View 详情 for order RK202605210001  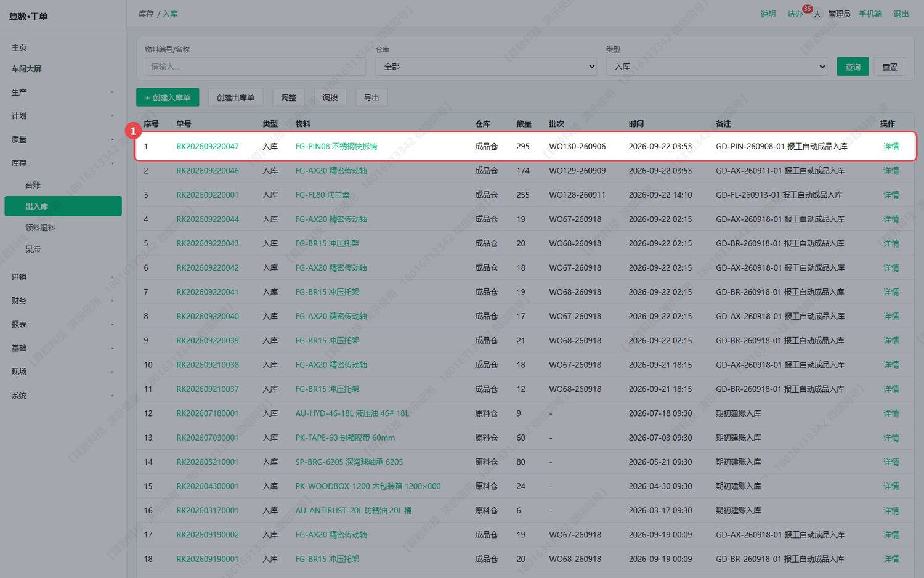coord(891,462)
